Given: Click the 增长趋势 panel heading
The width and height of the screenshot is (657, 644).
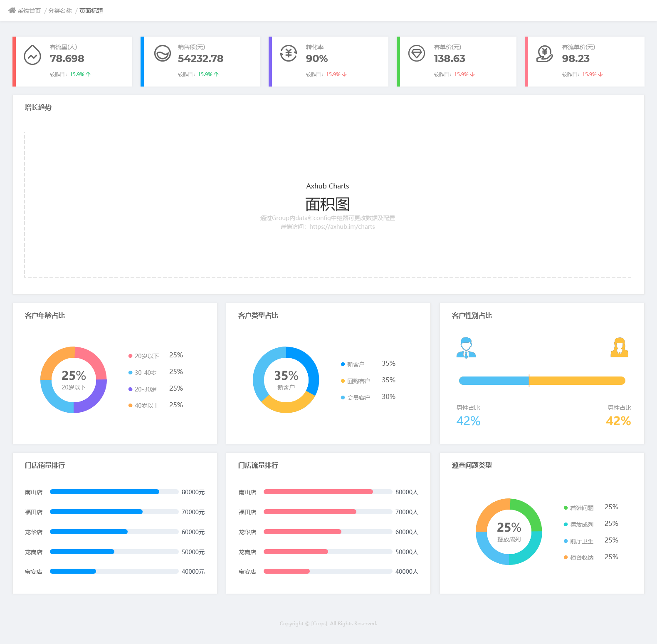Looking at the screenshot, I should click(38, 107).
